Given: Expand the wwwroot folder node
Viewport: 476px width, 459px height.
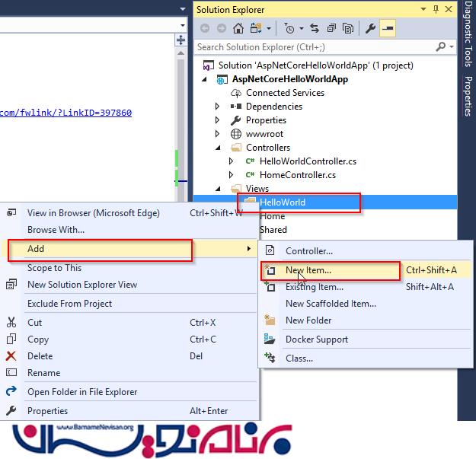Looking at the screenshot, I should 218,134.
